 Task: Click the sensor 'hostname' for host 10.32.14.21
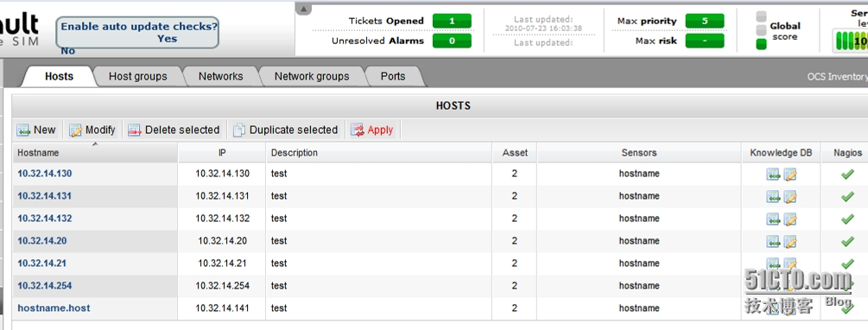click(x=639, y=263)
